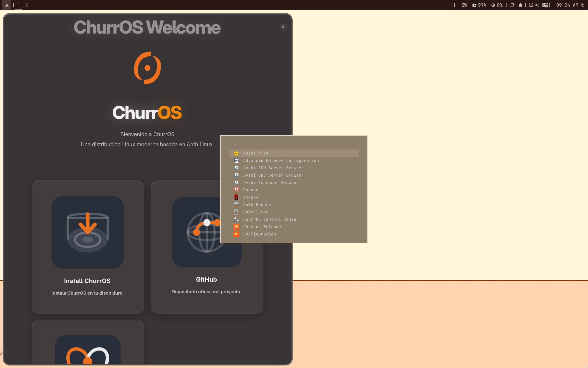This screenshot has width=588, height=368.
Task: Close the ChurrOS Welcome window
Action: tap(283, 27)
